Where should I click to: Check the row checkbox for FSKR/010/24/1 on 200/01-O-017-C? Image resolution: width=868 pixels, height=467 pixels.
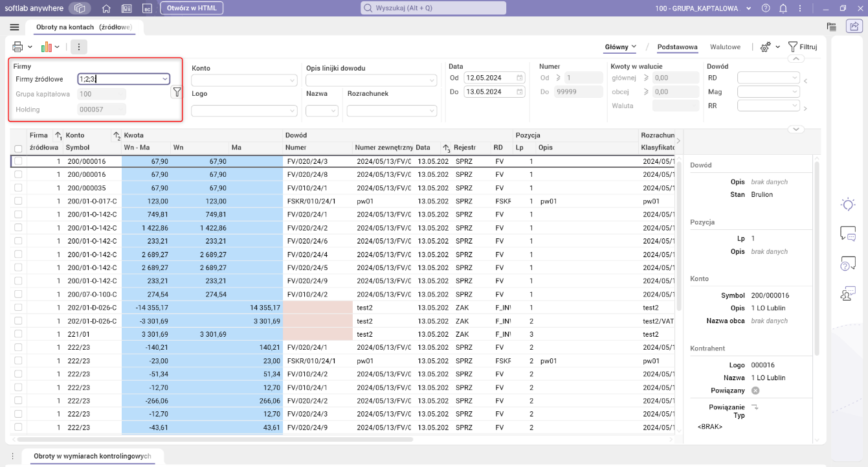pyautogui.click(x=19, y=201)
